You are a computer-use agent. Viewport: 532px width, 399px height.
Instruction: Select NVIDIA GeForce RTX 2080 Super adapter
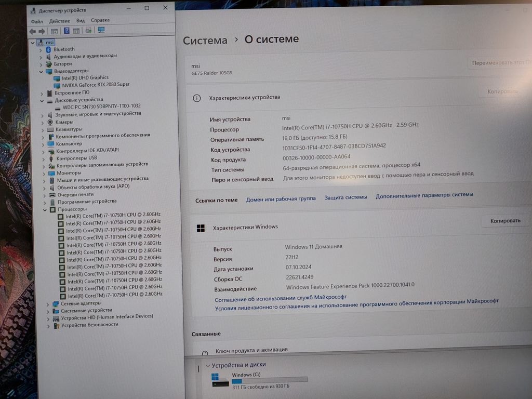(96, 84)
